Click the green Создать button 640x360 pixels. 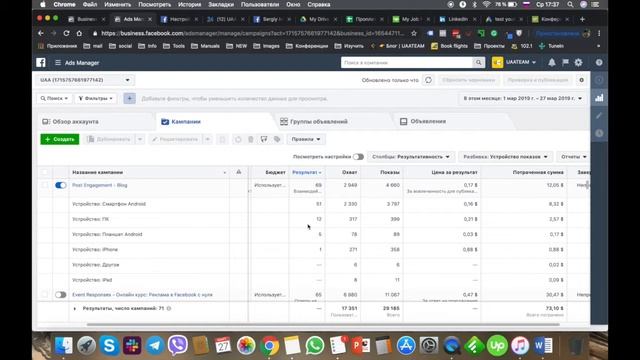pyautogui.click(x=60, y=139)
